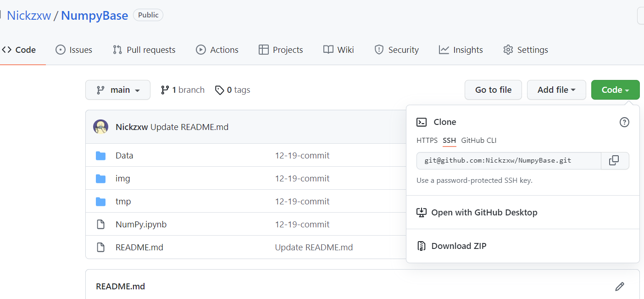Click the NumpyBase repository name link
Viewport: 644px width, 299px height.
94,16
